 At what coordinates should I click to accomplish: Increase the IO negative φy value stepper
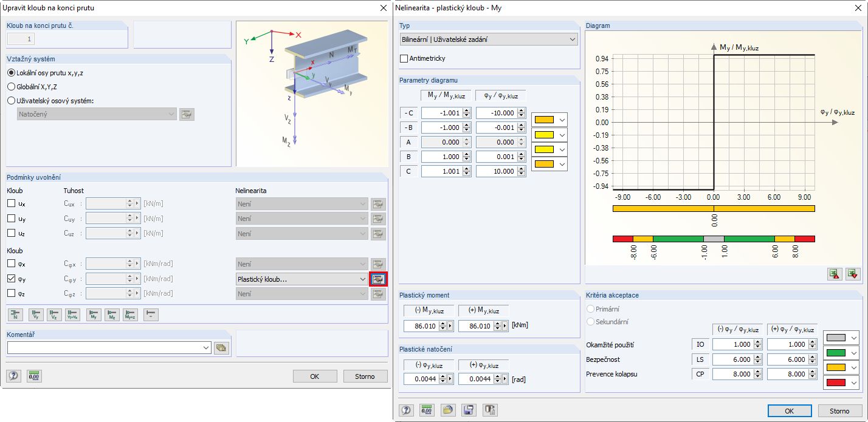(x=757, y=342)
